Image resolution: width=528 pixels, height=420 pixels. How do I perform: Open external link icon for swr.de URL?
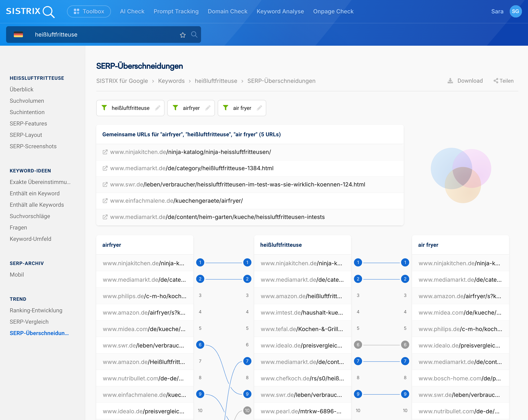[105, 185]
